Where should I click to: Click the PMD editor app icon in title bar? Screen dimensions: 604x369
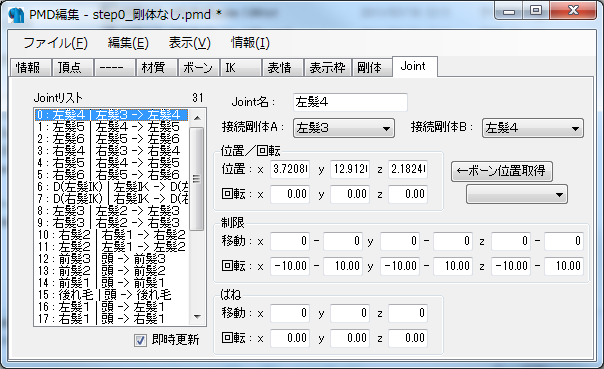point(16,15)
